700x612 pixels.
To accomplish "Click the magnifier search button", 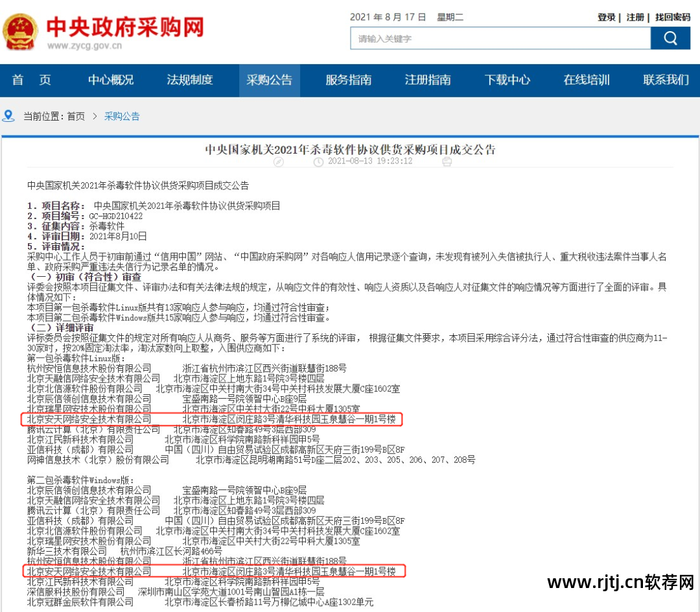I will click(670, 38).
